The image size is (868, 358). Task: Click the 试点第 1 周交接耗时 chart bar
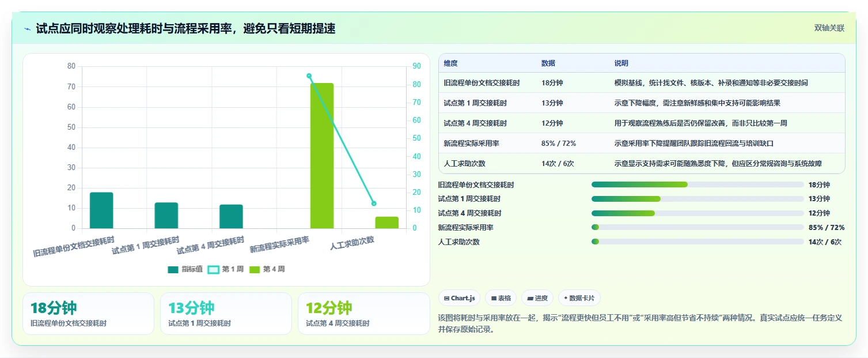(166, 216)
